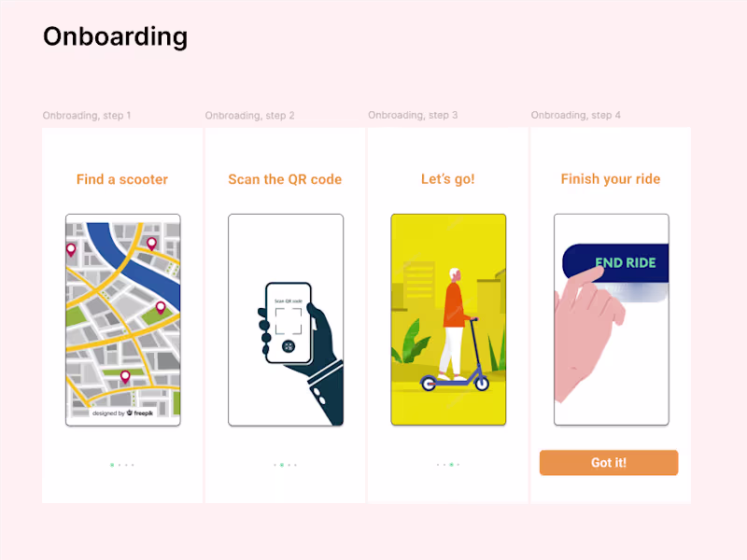
Task: Click the 'Find a scooter' heading
Action: click(122, 179)
